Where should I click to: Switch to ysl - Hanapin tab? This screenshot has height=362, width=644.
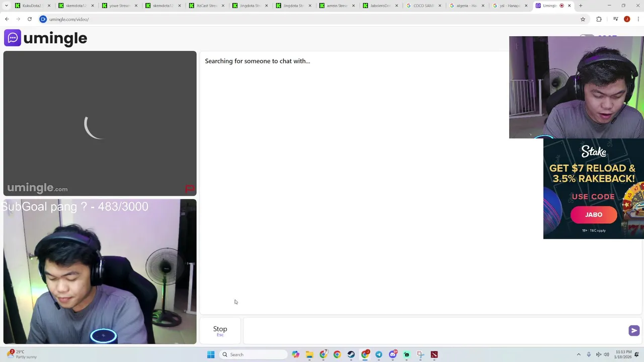pos(510,6)
